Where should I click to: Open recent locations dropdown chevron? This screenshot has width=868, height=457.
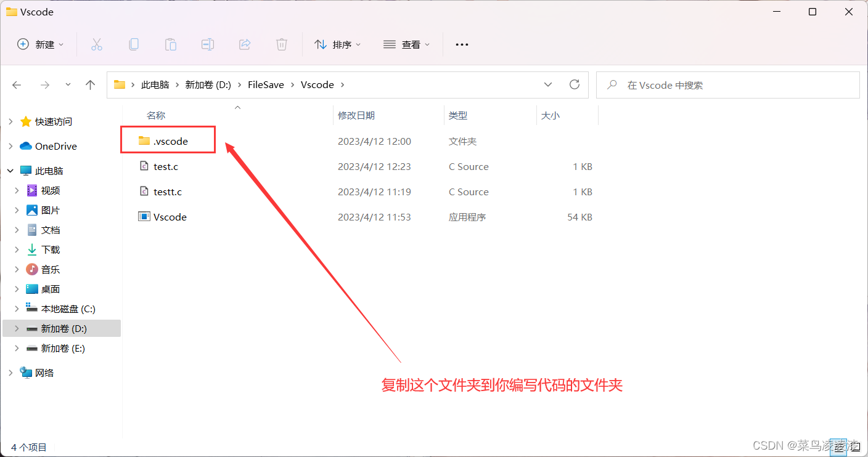click(68, 85)
